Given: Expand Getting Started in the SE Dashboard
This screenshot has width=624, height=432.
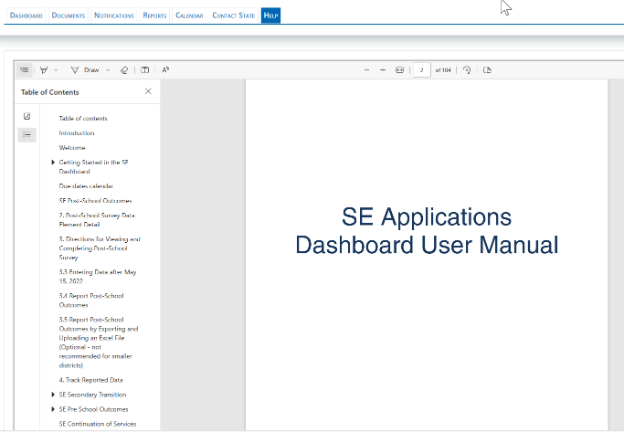Looking at the screenshot, I should pyautogui.click(x=52, y=162).
